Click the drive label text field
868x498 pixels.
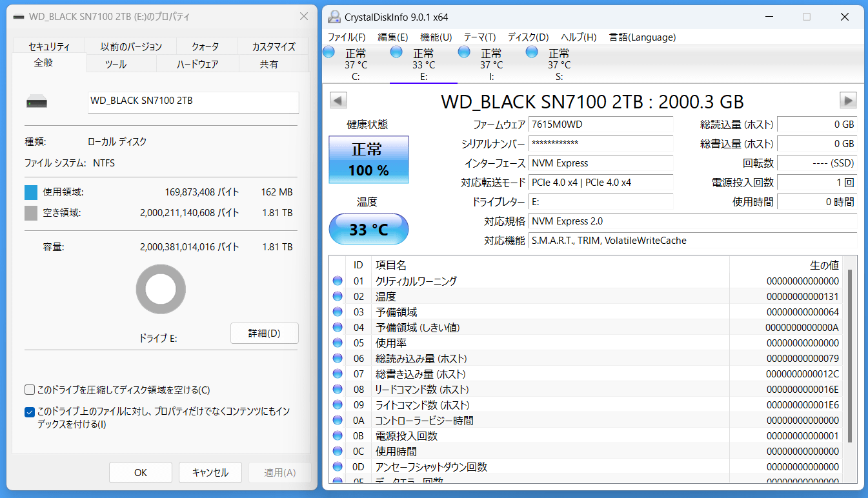[194, 102]
